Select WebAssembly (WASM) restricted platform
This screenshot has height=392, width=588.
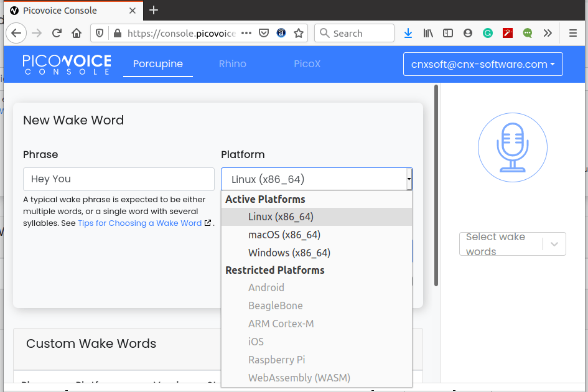click(317, 378)
